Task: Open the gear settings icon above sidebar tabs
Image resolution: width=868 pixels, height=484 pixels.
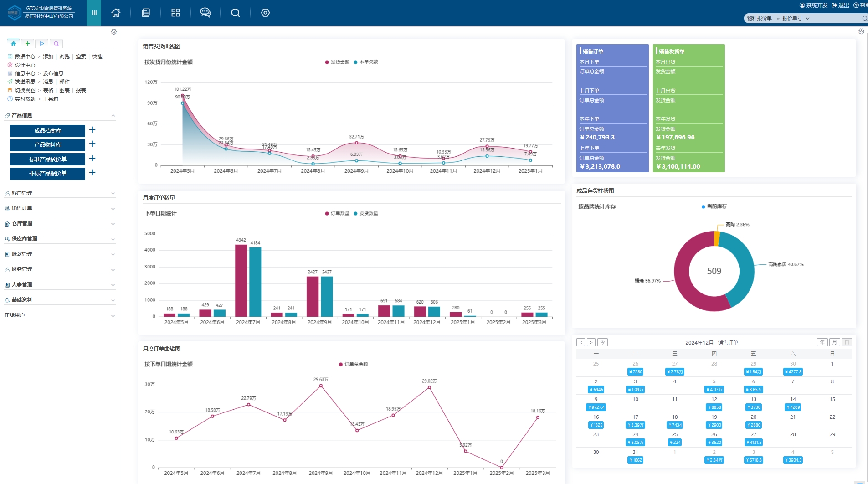Action: (114, 32)
